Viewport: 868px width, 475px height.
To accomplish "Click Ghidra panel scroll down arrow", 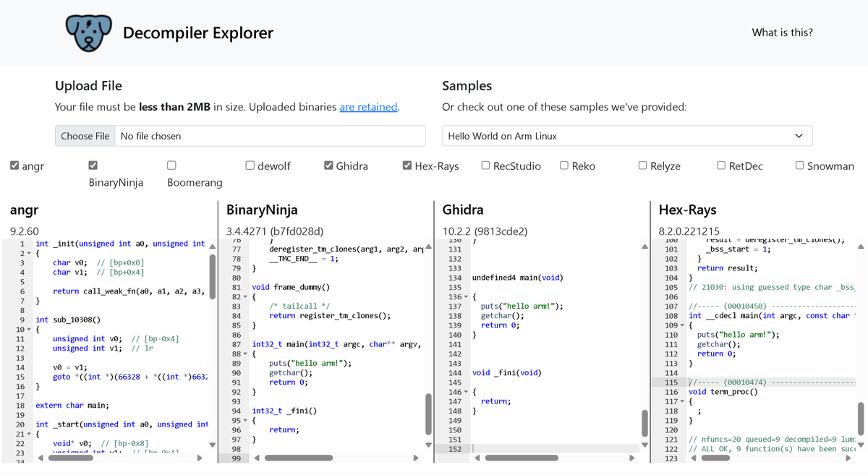I will [x=644, y=445].
